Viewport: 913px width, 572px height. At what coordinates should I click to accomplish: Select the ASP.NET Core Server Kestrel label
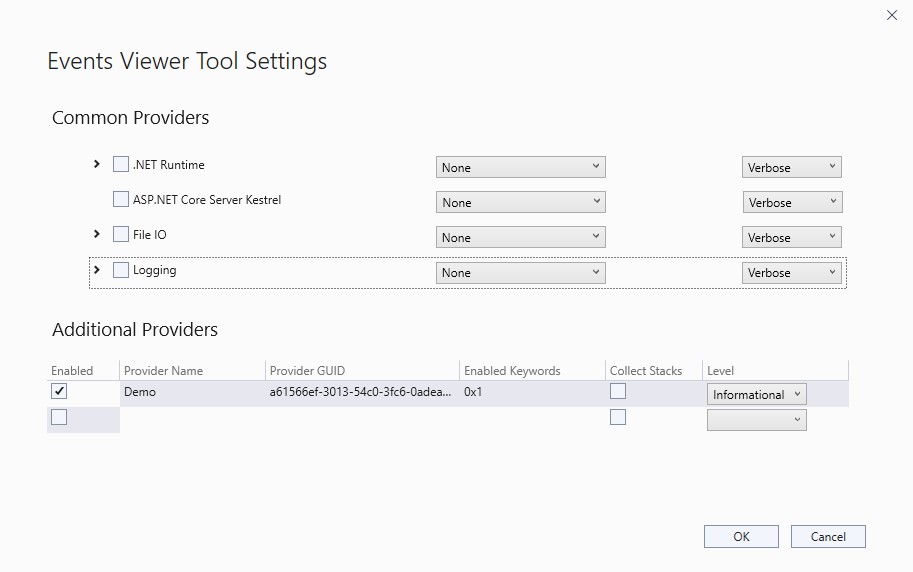(x=207, y=200)
